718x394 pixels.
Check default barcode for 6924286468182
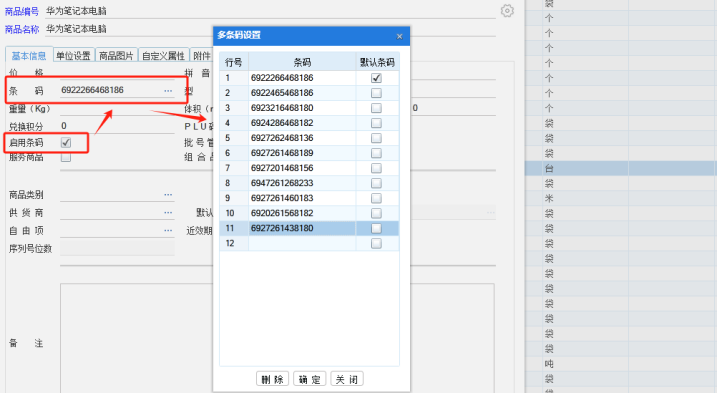[x=376, y=123]
